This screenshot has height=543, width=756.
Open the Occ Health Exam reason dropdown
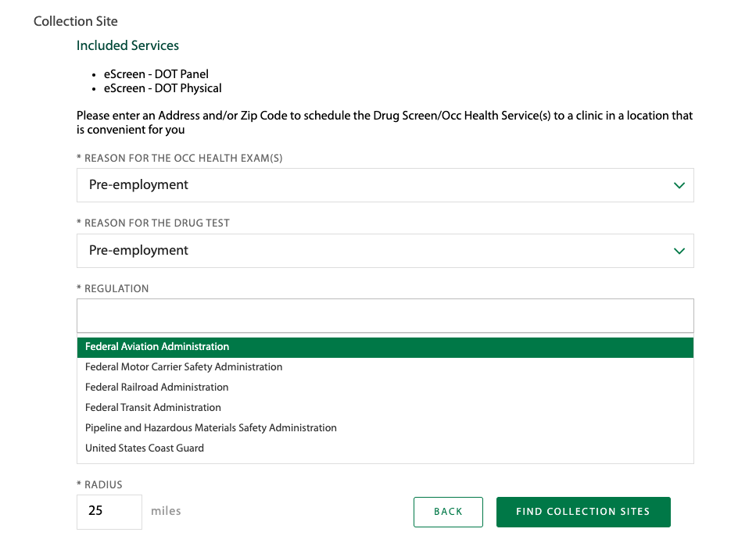(385, 185)
